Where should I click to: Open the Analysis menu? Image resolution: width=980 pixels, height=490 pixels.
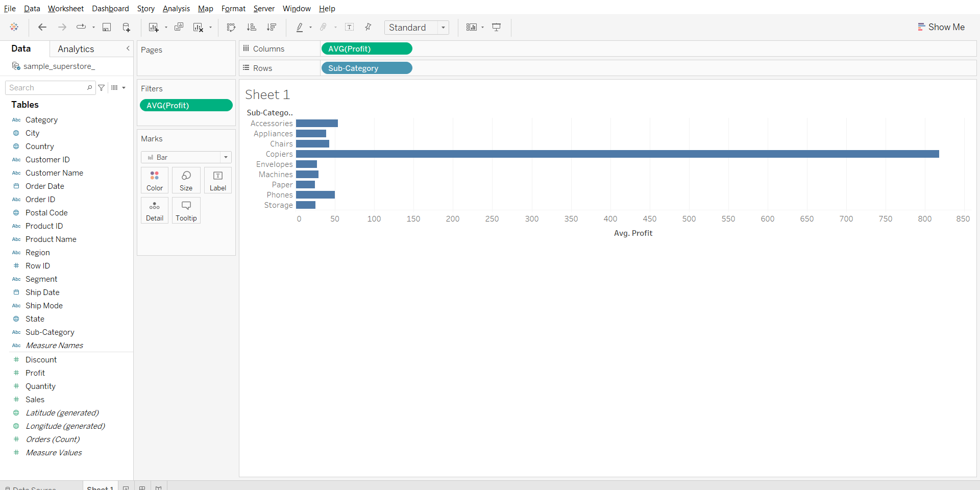[176, 9]
